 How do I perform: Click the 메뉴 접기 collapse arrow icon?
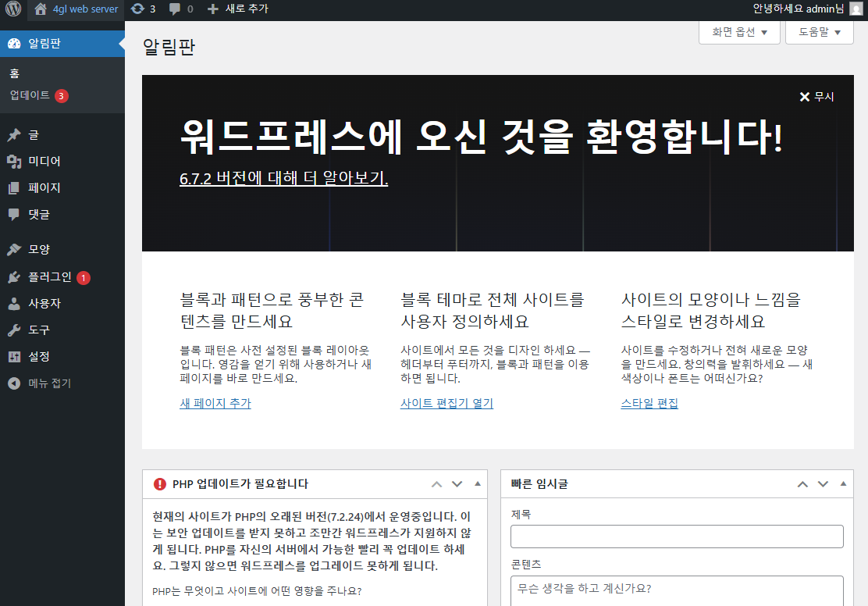click(14, 383)
